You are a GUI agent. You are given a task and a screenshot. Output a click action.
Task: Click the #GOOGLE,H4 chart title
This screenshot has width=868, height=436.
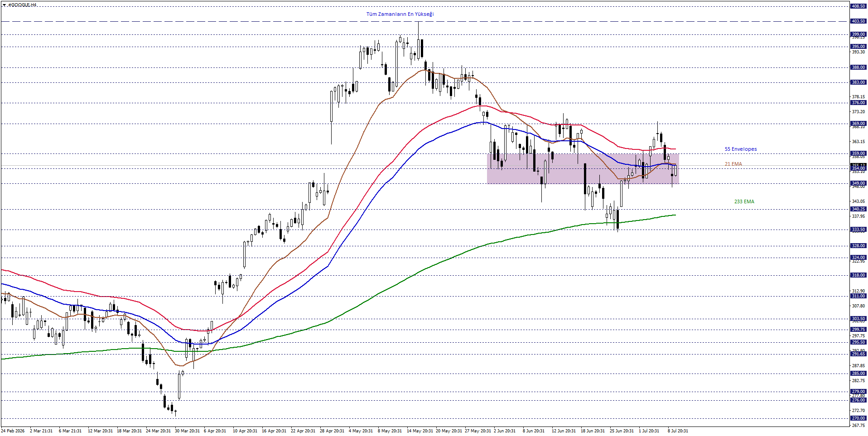(x=22, y=5)
